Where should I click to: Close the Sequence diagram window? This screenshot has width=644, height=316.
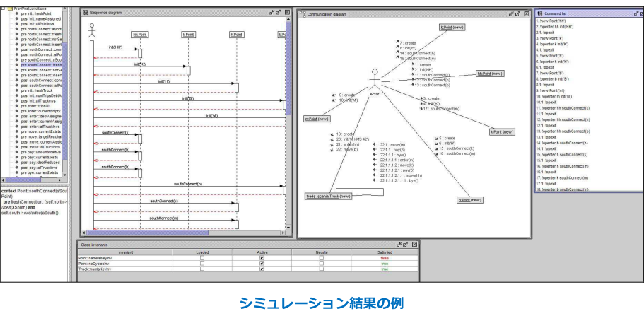(x=287, y=13)
